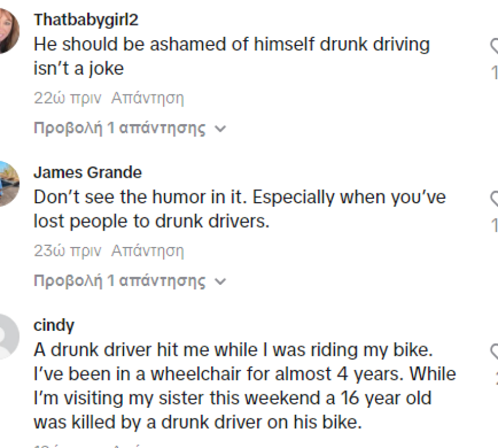
Task: Open the James Grande profile name
Action: point(88,172)
